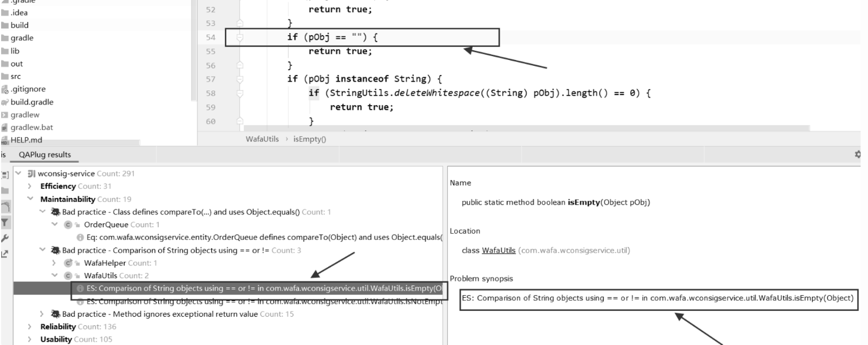This screenshot has width=868, height=345.
Task: Click the wconsig-service module icon
Action: point(31,174)
